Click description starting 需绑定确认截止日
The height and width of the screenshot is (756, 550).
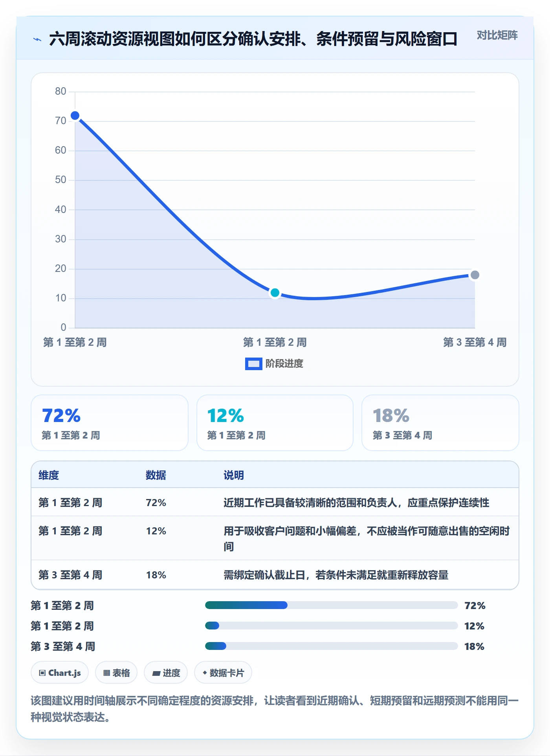(x=336, y=575)
